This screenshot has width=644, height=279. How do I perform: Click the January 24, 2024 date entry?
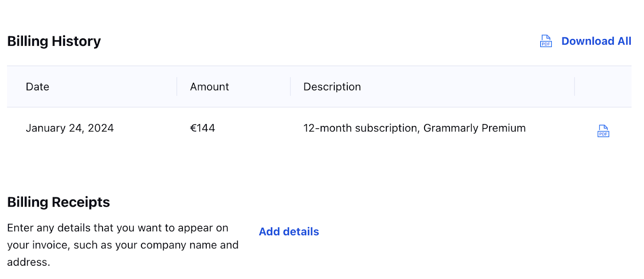point(70,128)
